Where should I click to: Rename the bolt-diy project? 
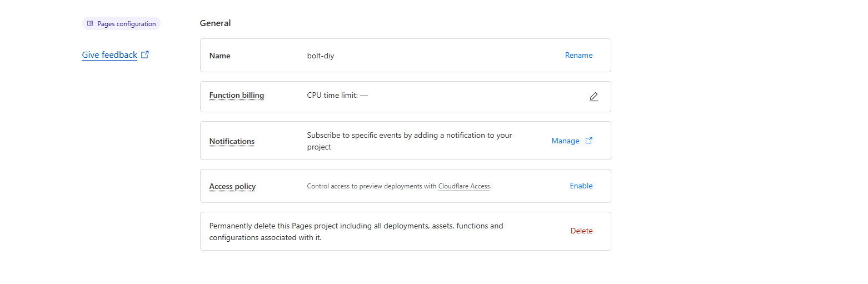coord(578,55)
